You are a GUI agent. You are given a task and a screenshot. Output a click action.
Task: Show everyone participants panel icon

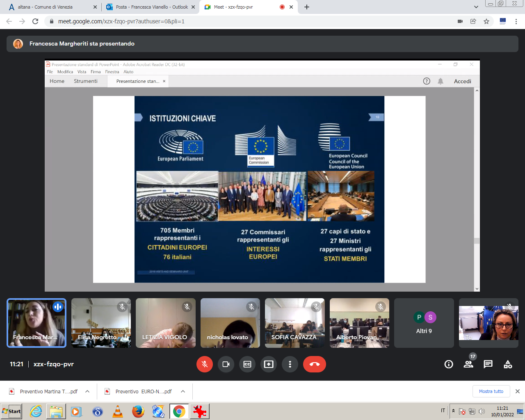pos(468,364)
